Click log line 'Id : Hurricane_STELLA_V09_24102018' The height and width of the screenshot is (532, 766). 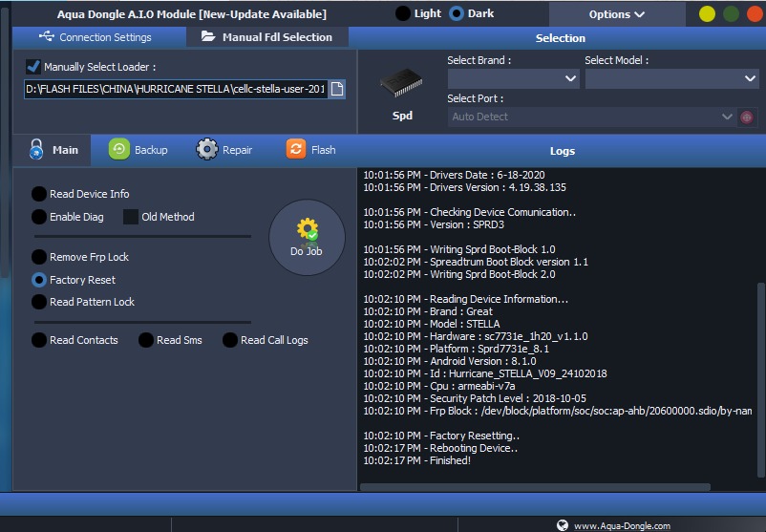(485, 373)
